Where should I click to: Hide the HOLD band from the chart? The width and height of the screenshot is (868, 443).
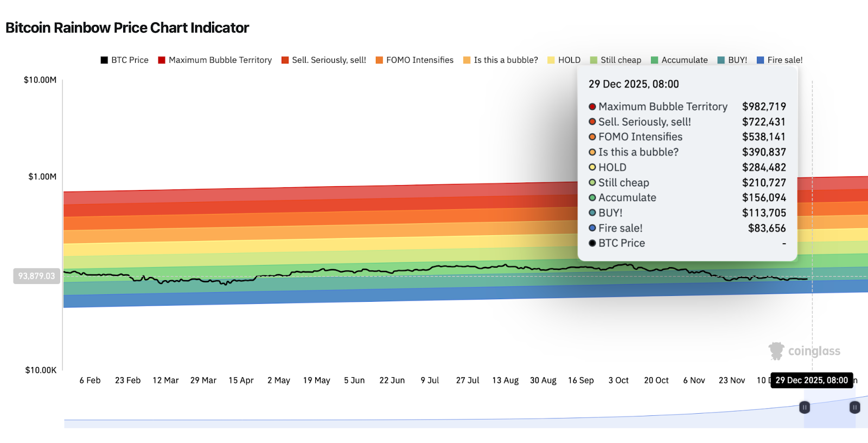click(564, 60)
